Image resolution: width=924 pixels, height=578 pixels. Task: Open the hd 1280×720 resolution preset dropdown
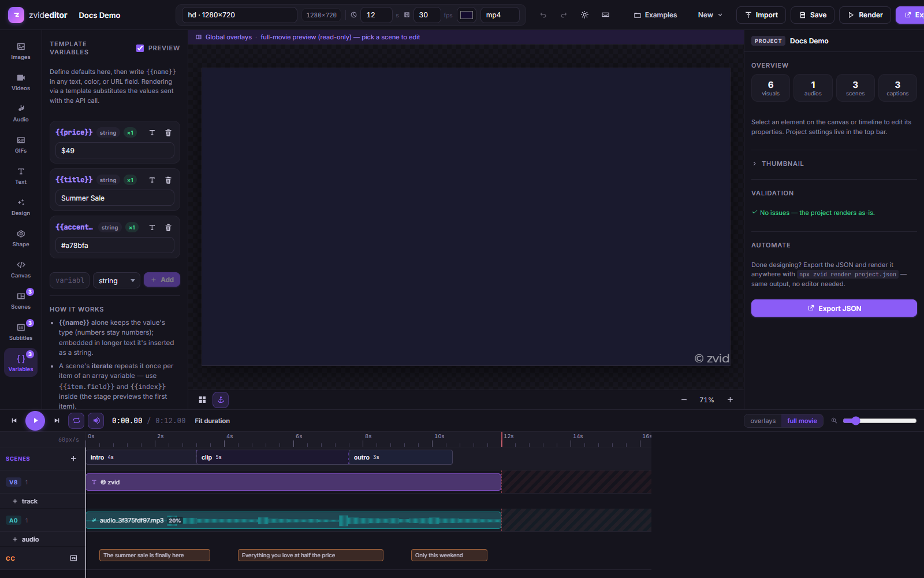(x=240, y=15)
